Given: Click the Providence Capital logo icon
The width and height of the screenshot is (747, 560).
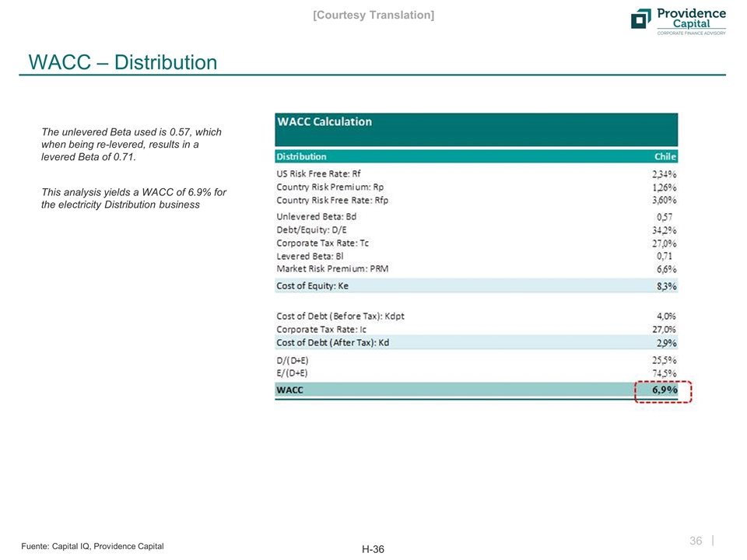Looking at the screenshot, I should [641, 19].
